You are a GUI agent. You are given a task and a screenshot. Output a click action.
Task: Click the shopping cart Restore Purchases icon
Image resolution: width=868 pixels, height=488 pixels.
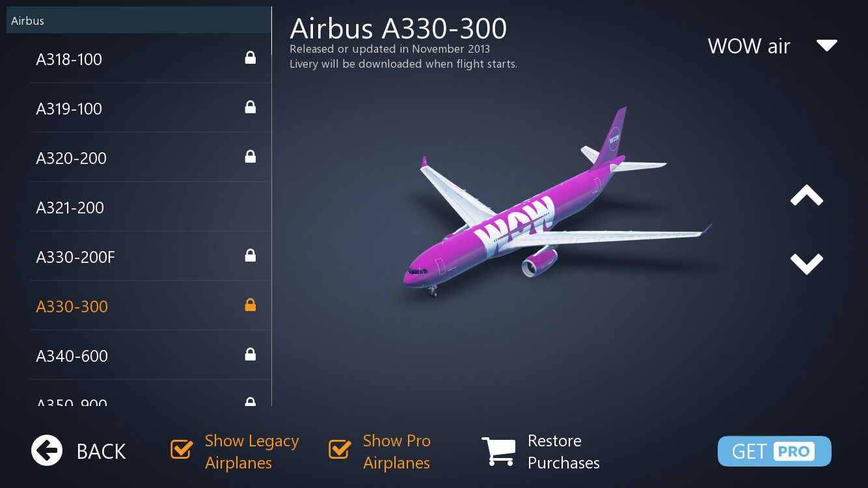click(x=498, y=452)
